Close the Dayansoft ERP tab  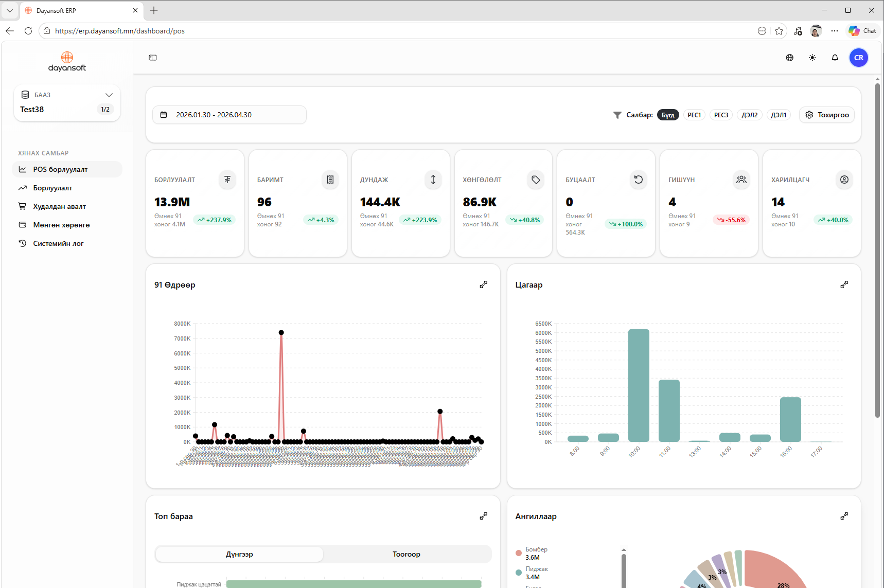pyautogui.click(x=135, y=10)
